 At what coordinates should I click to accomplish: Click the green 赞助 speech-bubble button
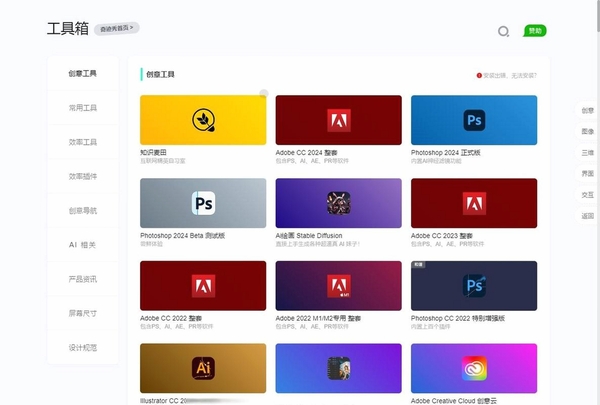click(x=535, y=31)
